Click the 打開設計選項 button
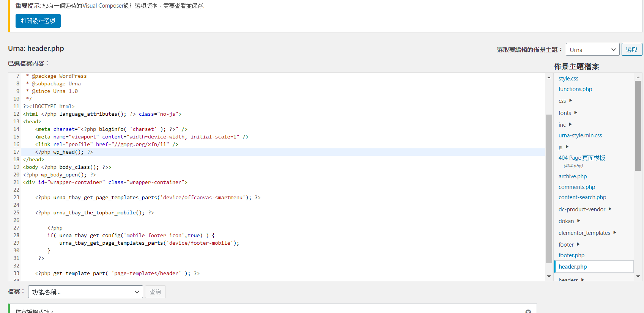 [x=38, y=21]
